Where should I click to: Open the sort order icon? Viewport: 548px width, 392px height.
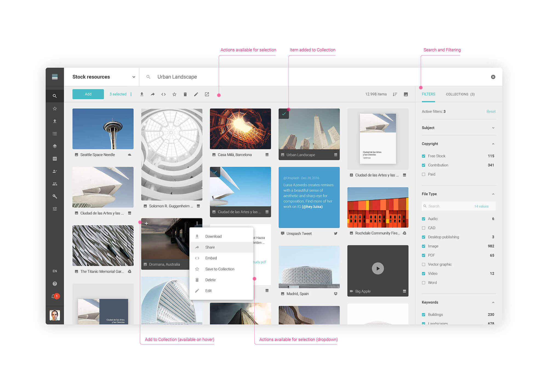pyautogui.click(x=395, y=94)
